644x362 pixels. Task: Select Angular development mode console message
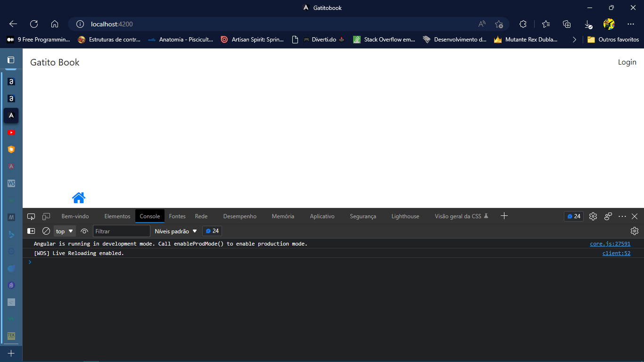click(x=171, y=244)
